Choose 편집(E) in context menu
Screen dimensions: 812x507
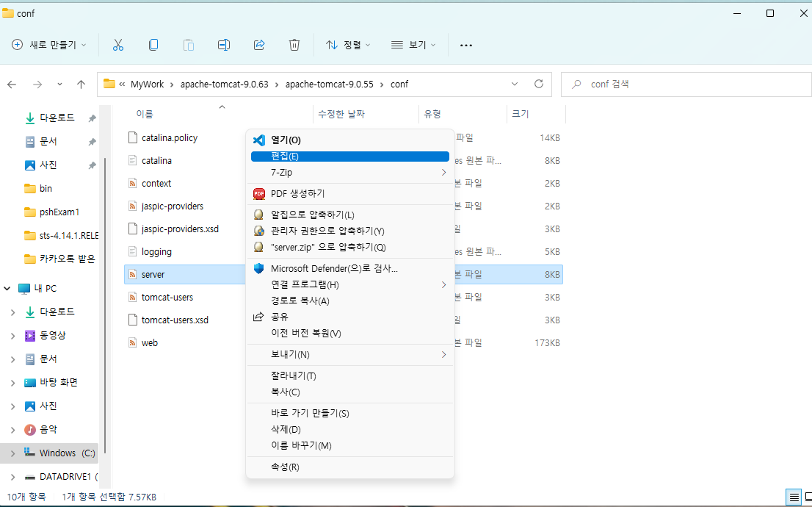349,156
